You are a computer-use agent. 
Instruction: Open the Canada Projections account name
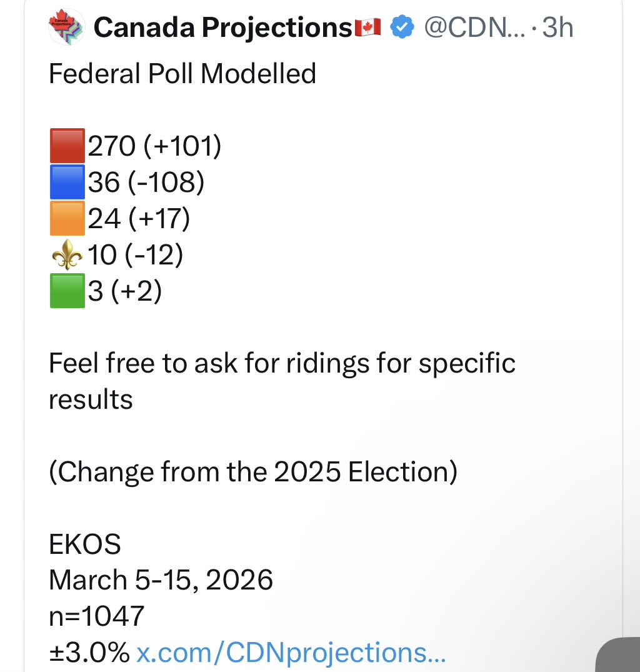click(222, 28)
